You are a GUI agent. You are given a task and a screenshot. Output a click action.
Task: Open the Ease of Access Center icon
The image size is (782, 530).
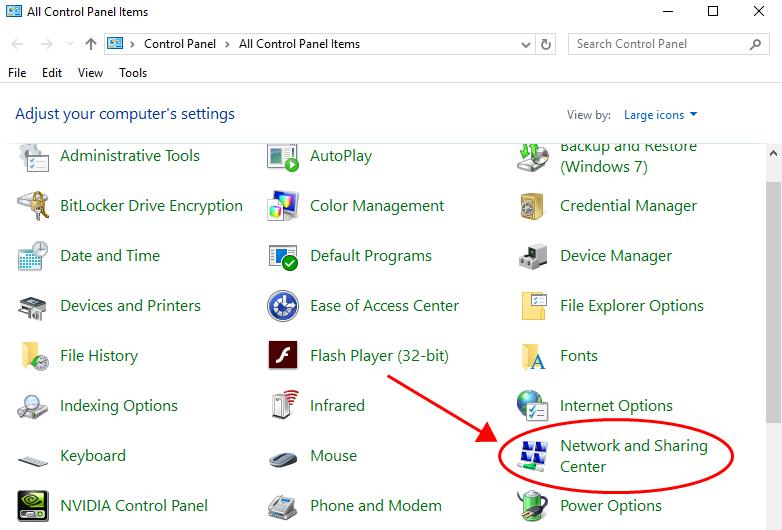tap(283, 306)
